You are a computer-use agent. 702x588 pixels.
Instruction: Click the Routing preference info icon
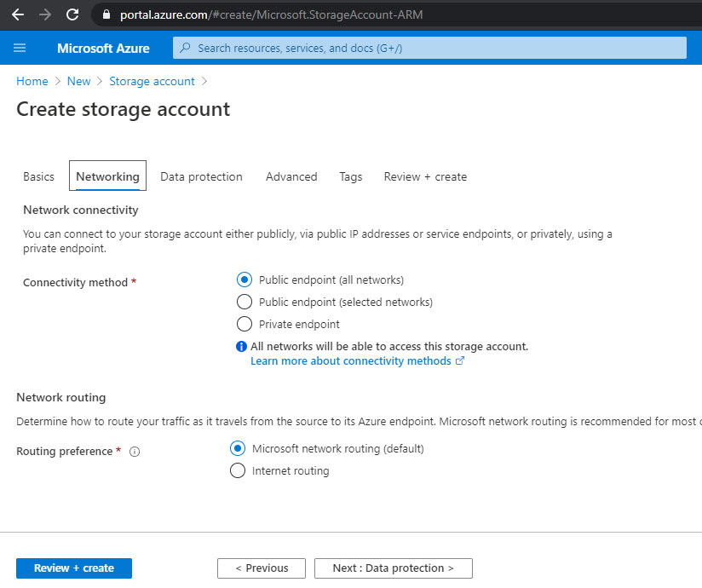135,452
